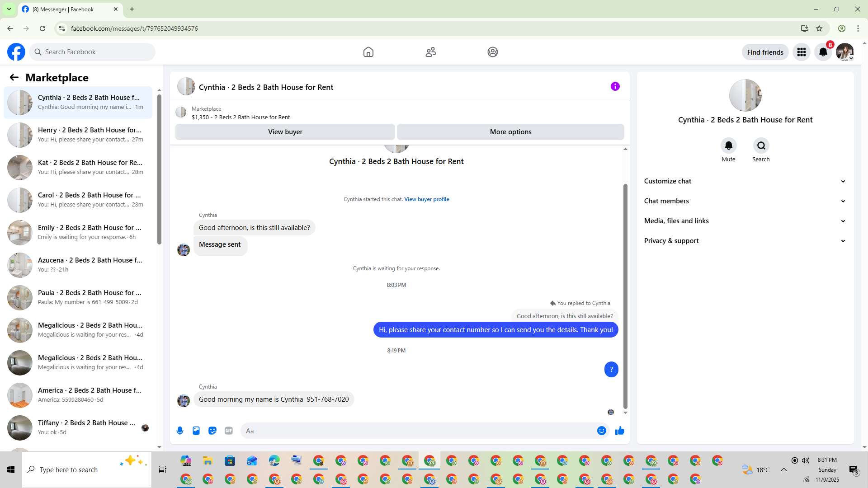Show hidden system tray icons
868x488 pixels.
[x=784, y=469]
